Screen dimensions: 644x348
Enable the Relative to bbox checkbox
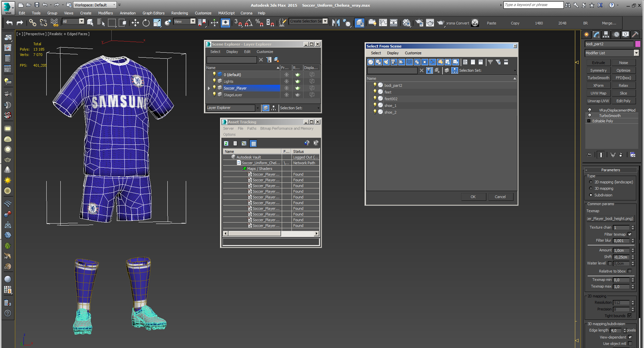coord(630,271)
